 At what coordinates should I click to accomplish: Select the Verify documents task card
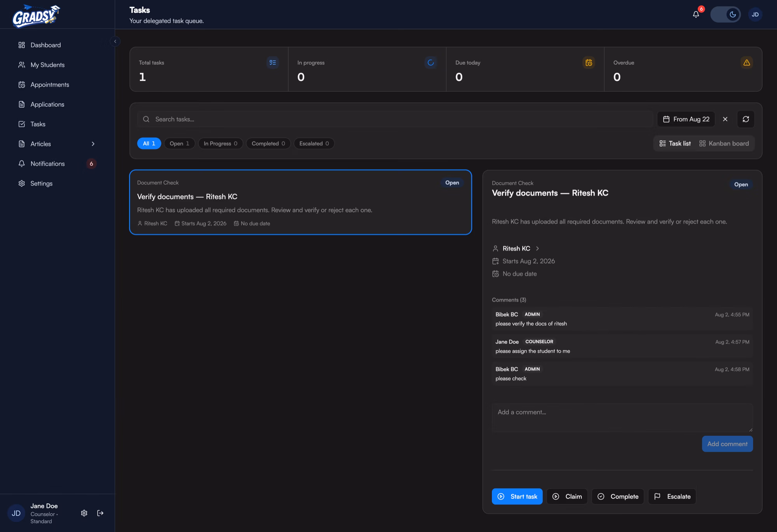click(x=301, y=202)
